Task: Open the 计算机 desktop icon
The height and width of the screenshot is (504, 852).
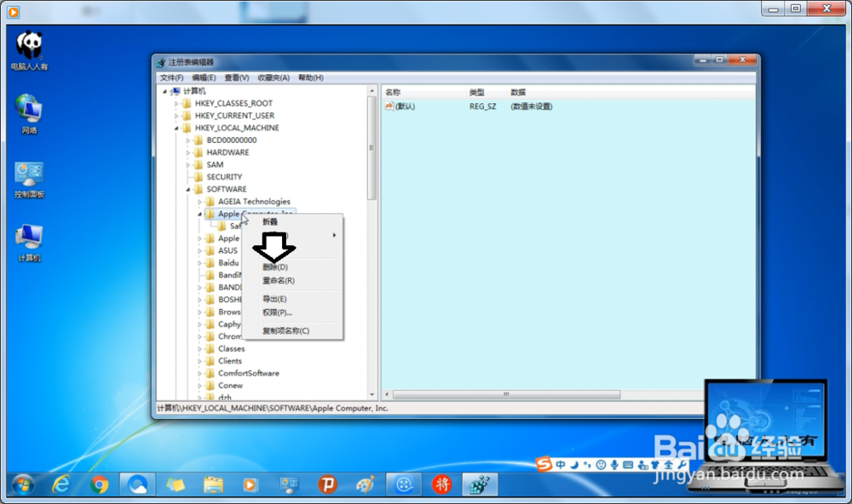Action: 29,243
